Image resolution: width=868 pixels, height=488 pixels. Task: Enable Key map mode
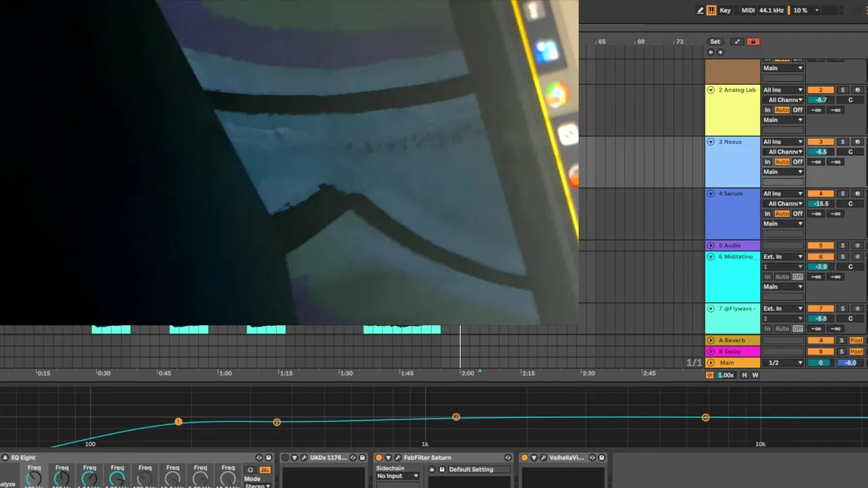[x=726, y=10]
